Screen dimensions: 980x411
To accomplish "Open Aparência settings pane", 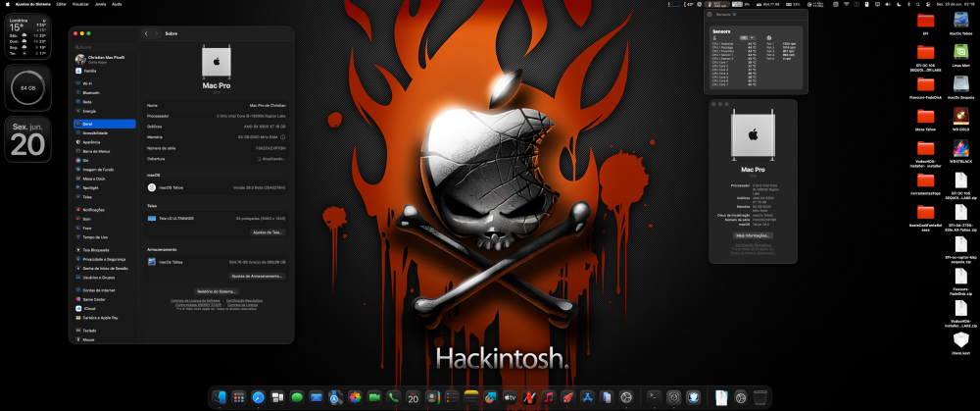I will pyautogui.click(x=105, y=142).
